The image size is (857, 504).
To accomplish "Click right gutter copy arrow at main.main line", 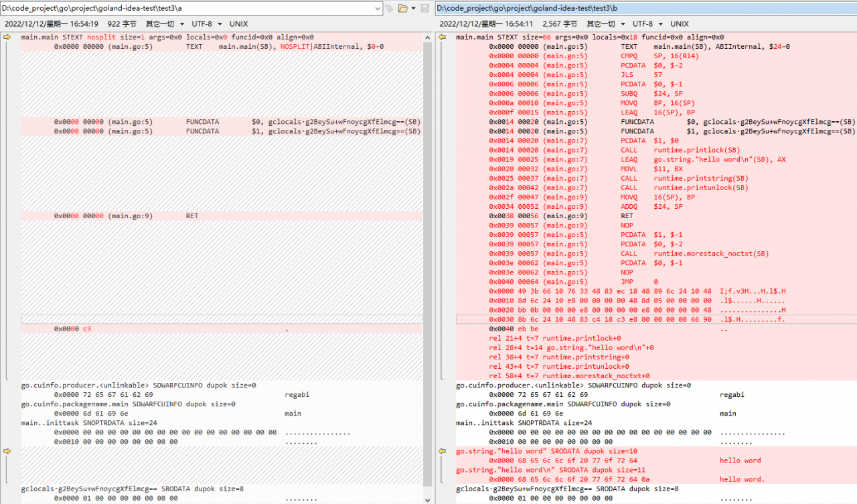I will (442, 37).
